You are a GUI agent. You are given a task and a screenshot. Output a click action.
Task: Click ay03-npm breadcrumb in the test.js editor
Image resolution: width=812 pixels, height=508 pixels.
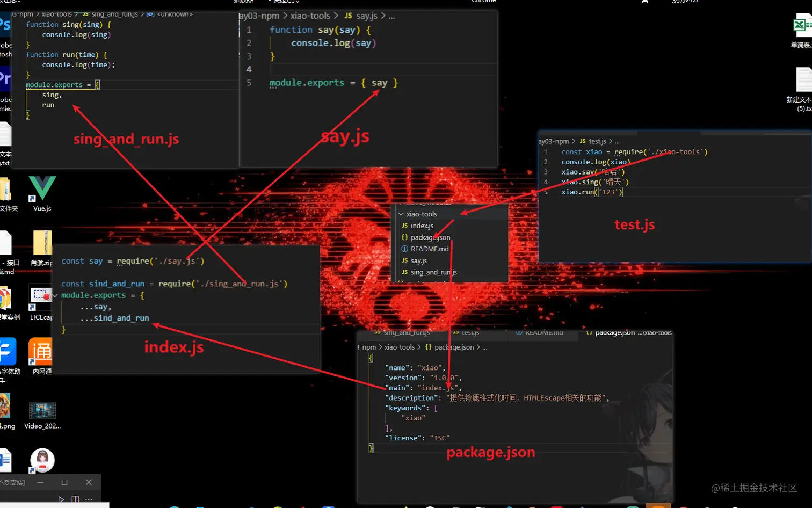(554, 141)
